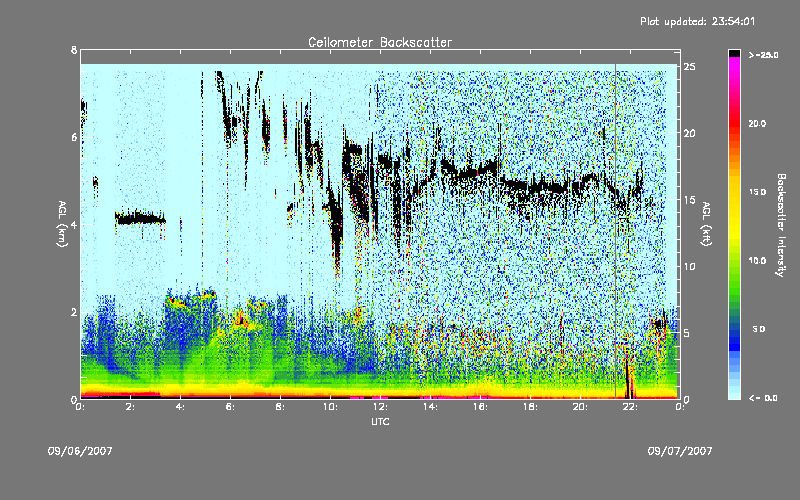800x500 pixels.
Task: Click the "15" tick on the kft axis
Action: pos(689,200)
